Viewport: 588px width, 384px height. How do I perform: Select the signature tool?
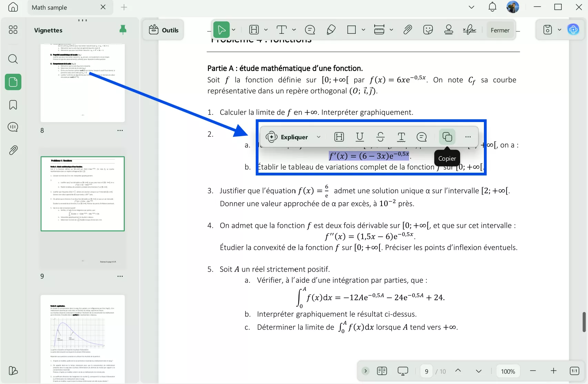click(x=469, y=30)
